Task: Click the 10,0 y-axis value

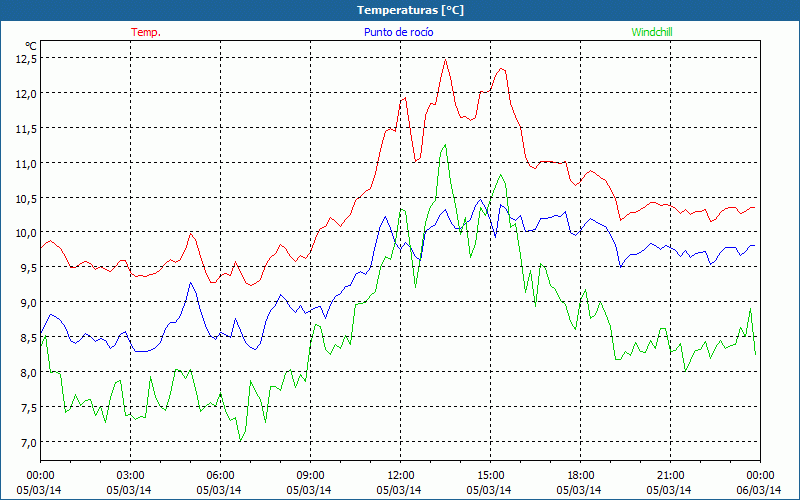Action: (27, 233)
